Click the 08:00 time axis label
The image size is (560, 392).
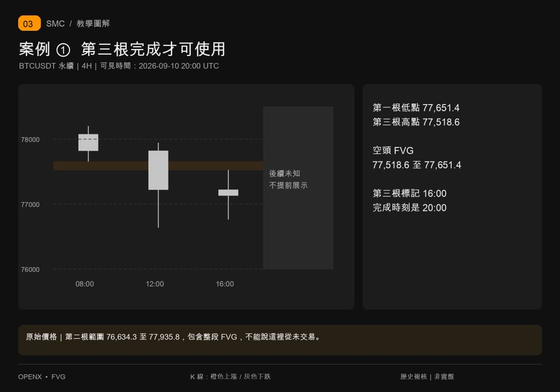point(85,284)
